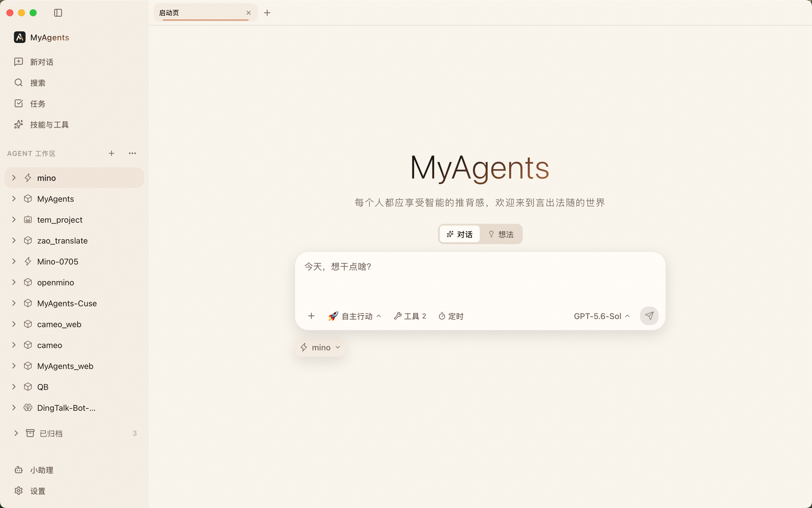Click the search magnifier icon
Screen dimensions: 812x508
(x=19, y=83)
